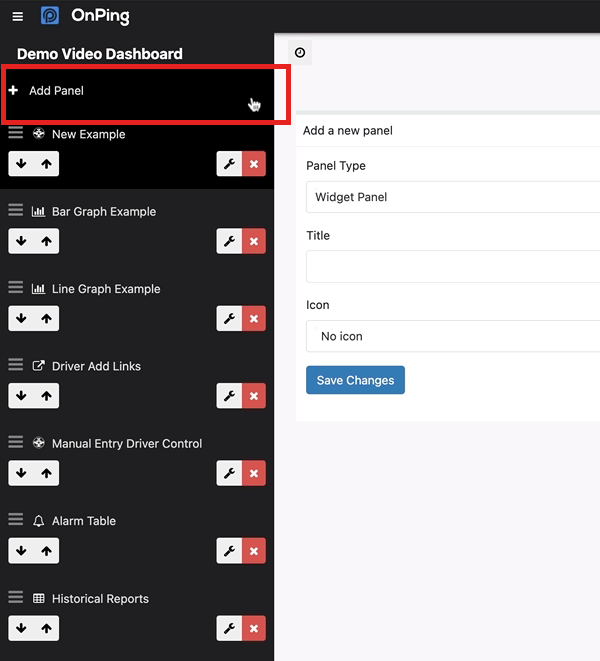This screenshot has width=600, height=661.
Task: Click the Save Changes button
Action: pos(355,380)
